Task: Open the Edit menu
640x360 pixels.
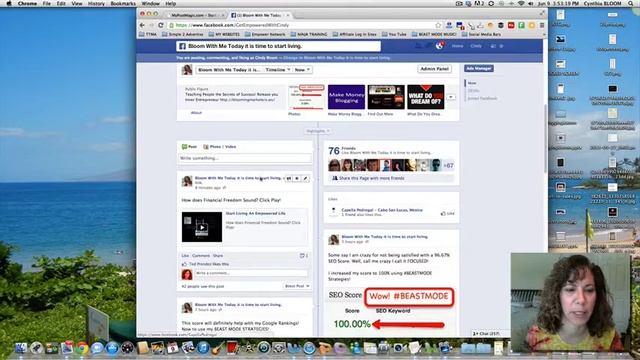Action: coord(61,3)
